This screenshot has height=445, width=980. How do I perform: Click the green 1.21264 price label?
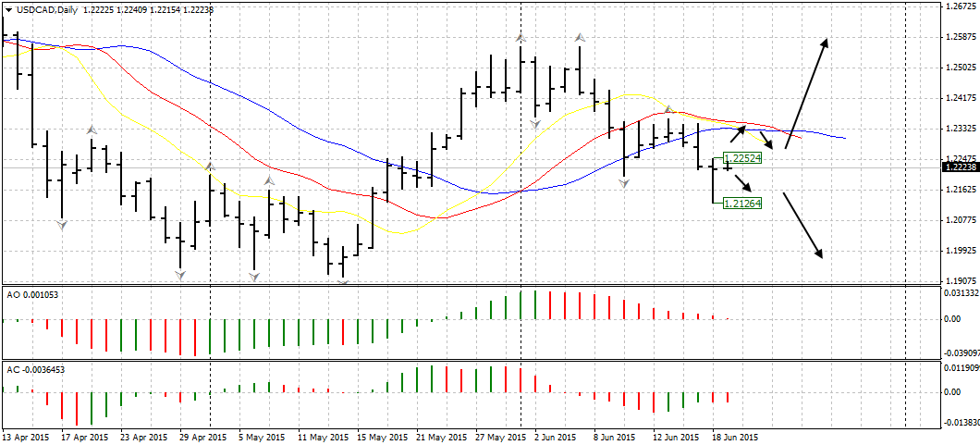tap(742, 203)
